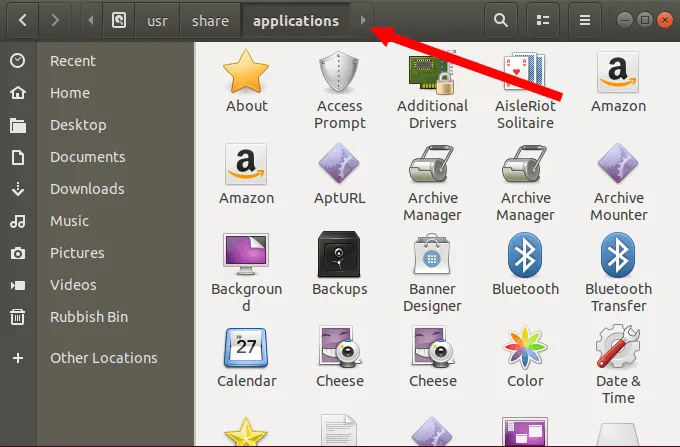Open the hamburger menu button
This screenshot has height=447, width=680.
pos(586,20)
